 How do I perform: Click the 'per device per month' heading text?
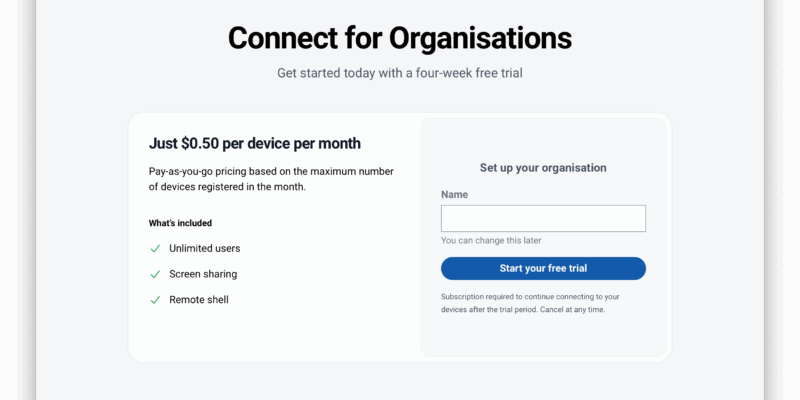coord(296,143)
